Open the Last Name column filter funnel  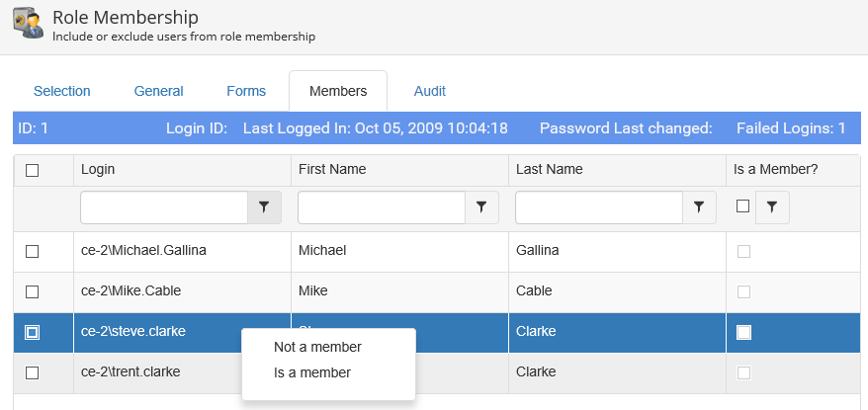[699, 207]
